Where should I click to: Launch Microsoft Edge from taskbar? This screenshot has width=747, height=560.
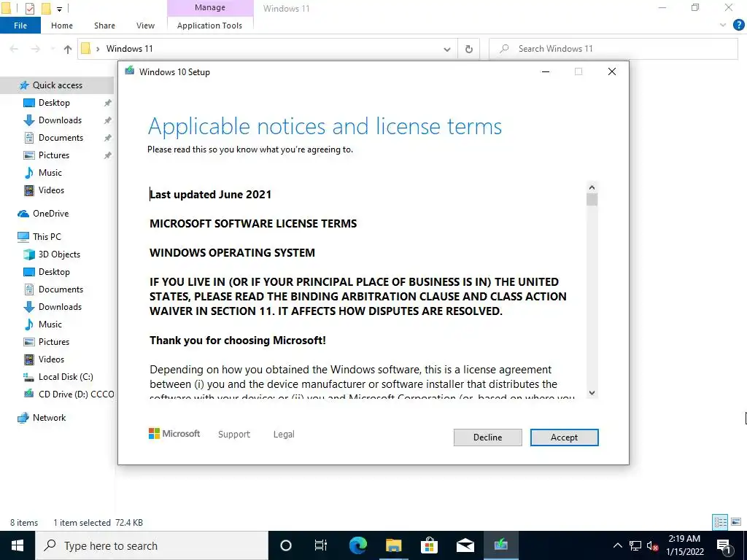pos(357,545)
